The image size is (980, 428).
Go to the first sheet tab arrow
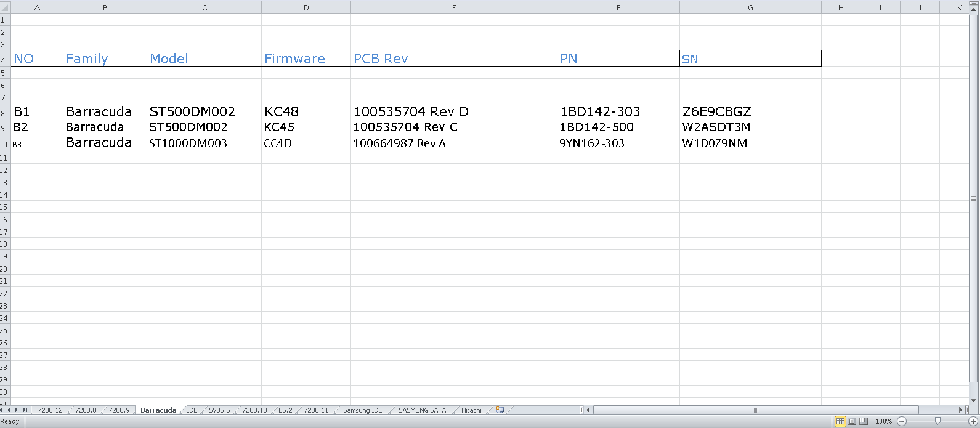pyautogui.click(x=2, y=410)
